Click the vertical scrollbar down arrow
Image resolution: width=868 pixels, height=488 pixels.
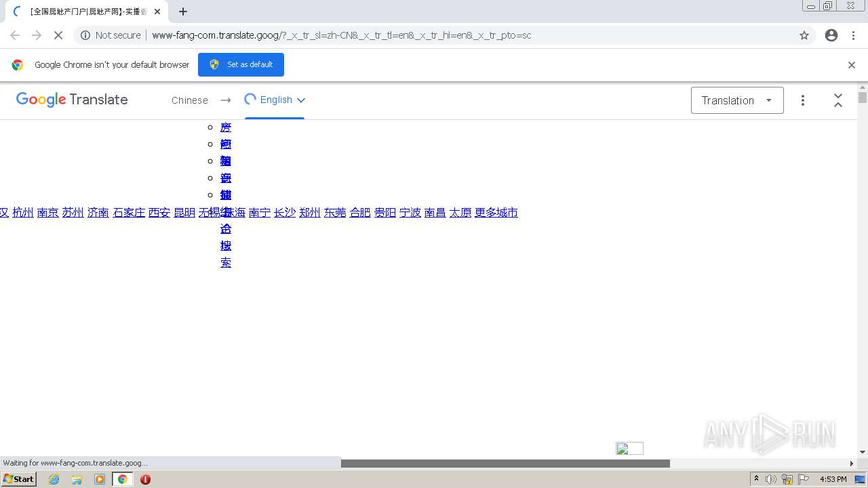863,452
